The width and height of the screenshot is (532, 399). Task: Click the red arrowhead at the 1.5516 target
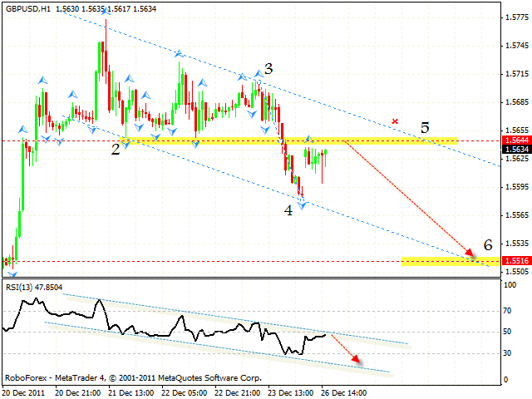click(471, 258)
